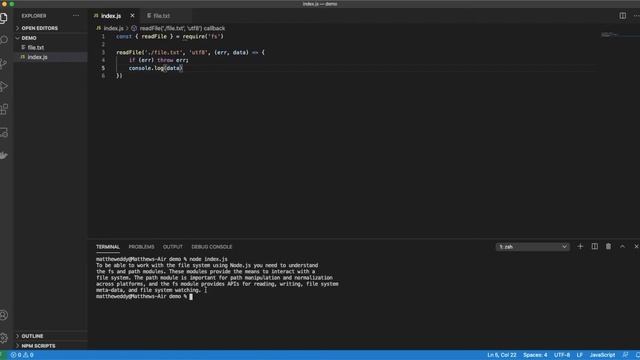Create a new terminal with plus icon
This screenshot has width=640, height=360.
point(580,247)
